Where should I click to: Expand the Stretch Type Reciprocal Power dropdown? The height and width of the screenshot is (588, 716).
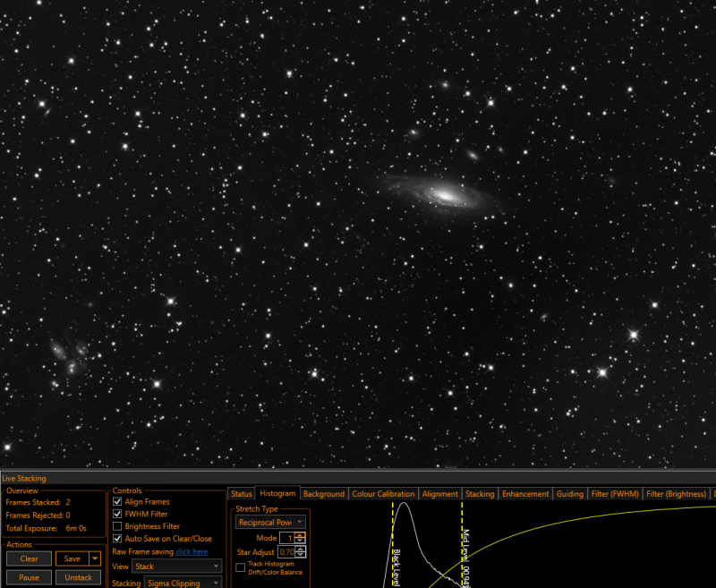point(270,523)
